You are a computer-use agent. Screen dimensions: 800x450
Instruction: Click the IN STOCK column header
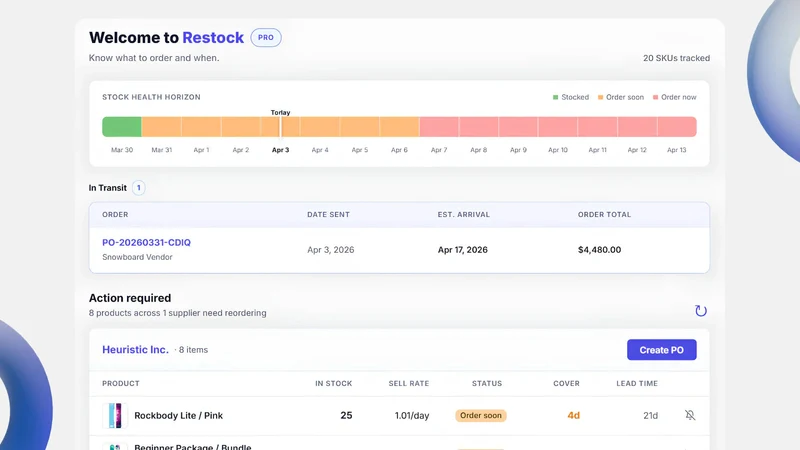click(333, 384)
